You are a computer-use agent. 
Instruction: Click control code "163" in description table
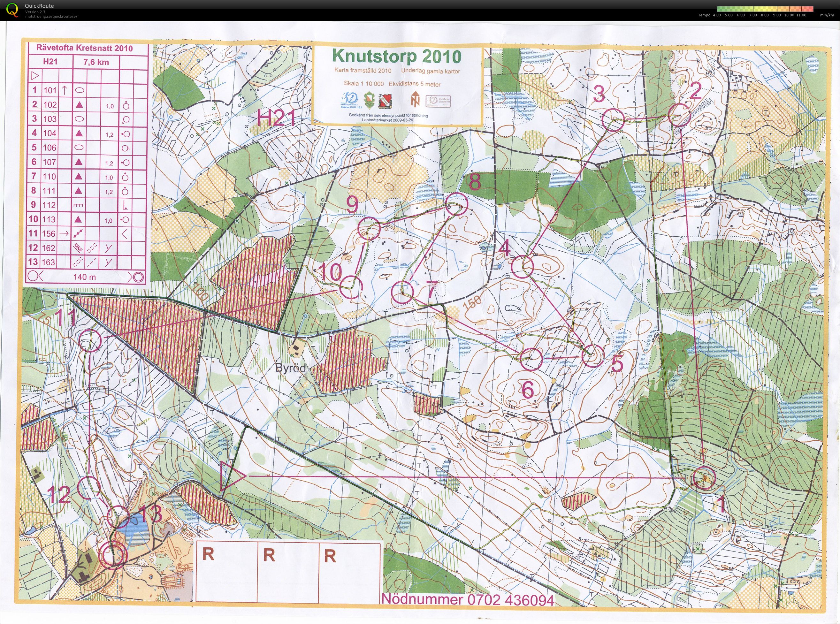pos(48,262)
